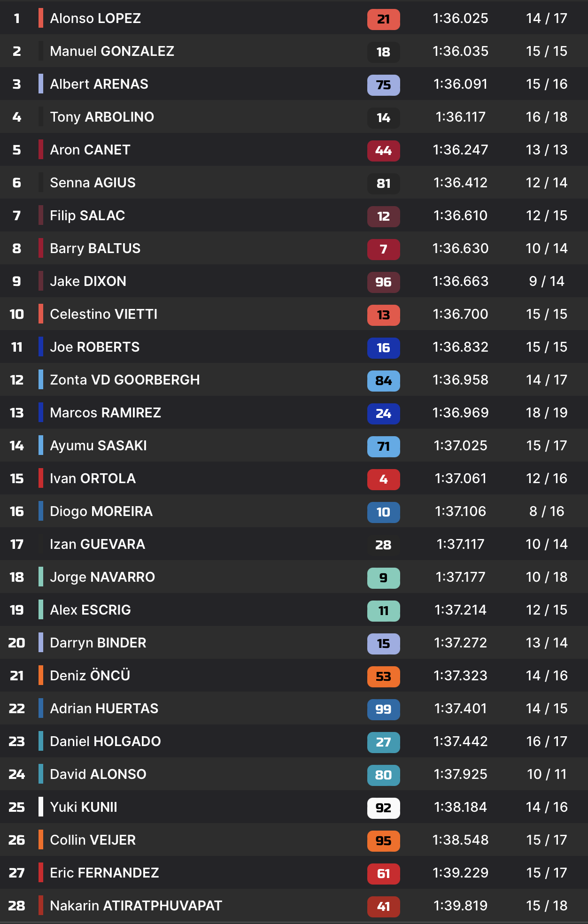
Task: Click rider number badge 21
Action: click(383, 19)
